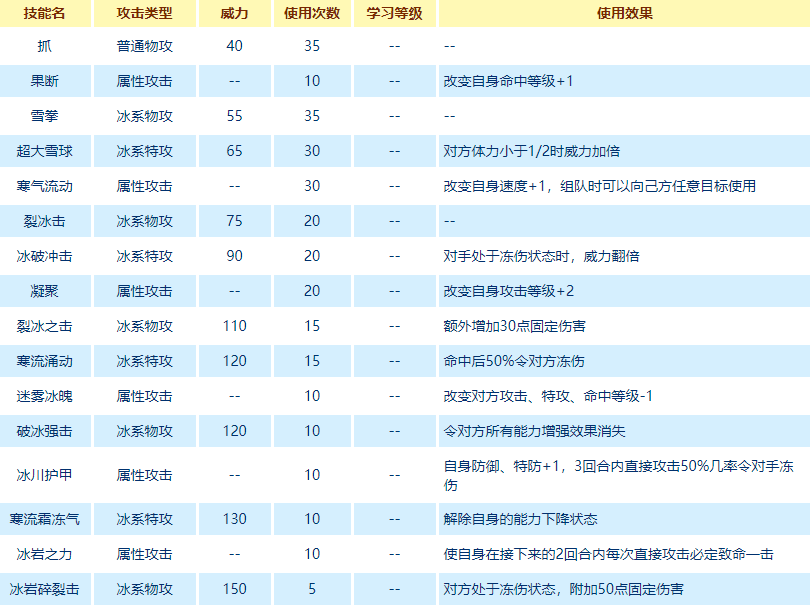Select the 威力 column header

pyautogui.click(x=235, y=14)
